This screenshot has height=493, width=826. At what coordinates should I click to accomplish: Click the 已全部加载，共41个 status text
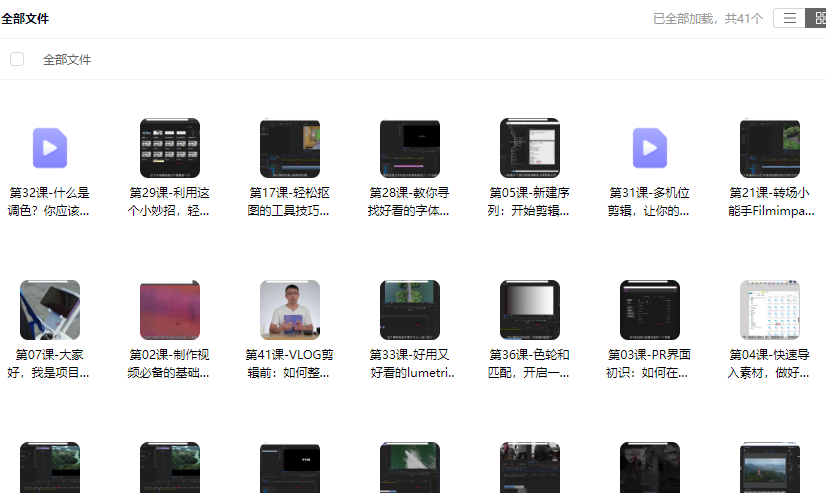(x=708, y=19)
